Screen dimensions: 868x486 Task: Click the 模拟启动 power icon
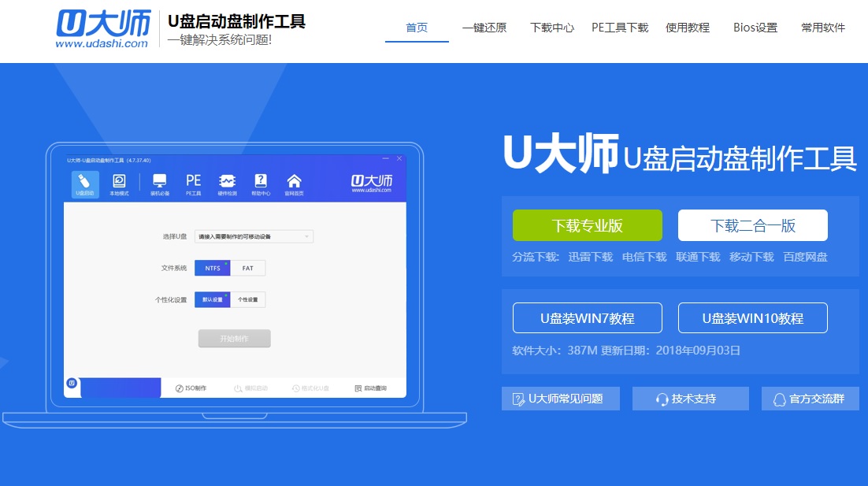point(250,388)
